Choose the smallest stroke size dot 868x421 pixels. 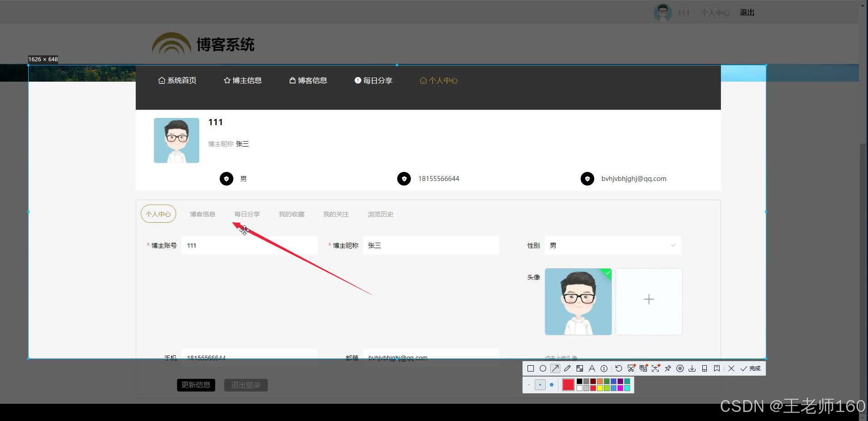529,385
